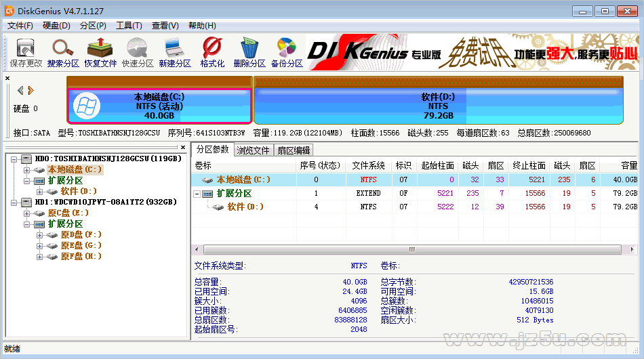Screen dimensions: 644x359
Task: Close the left tree panel with X
Action: [183, 147]
